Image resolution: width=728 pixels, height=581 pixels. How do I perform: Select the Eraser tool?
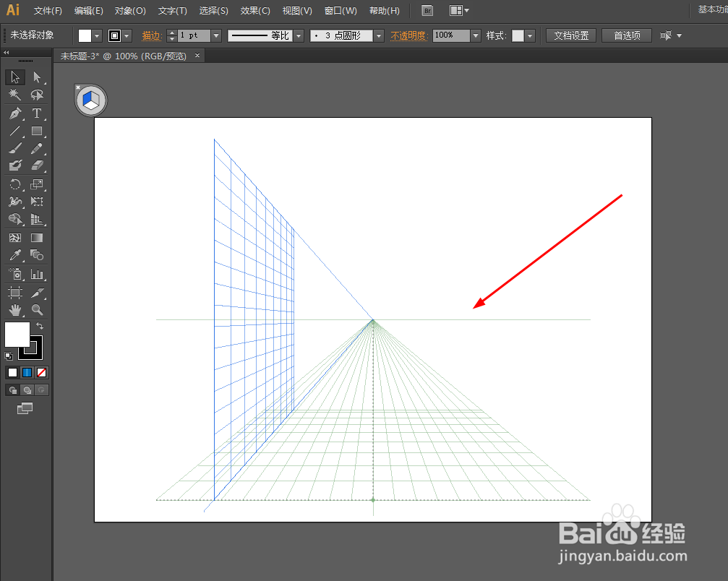click(x=37, y=165)
